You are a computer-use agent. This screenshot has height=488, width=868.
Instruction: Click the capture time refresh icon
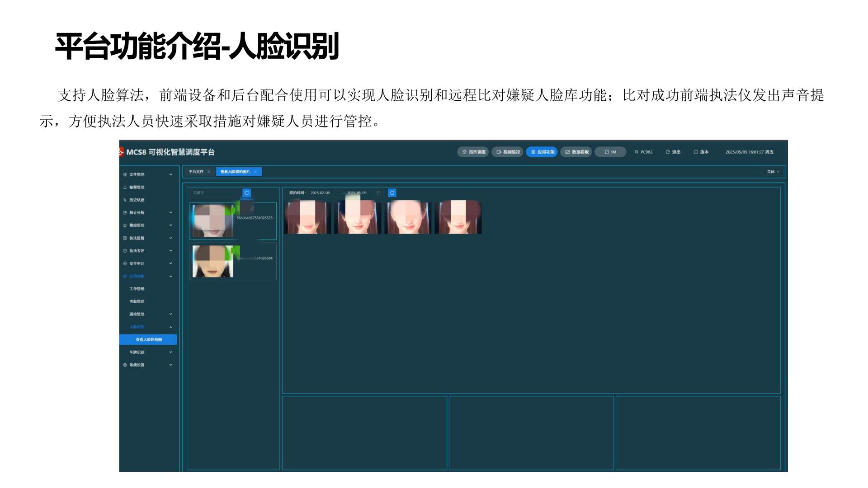(x=392, y=193)
